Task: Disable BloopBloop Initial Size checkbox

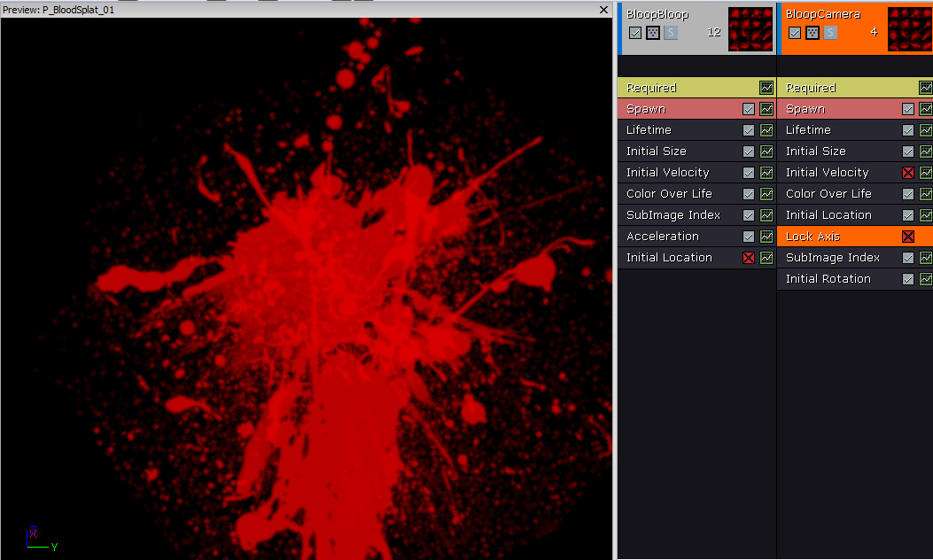Action: 749,152
